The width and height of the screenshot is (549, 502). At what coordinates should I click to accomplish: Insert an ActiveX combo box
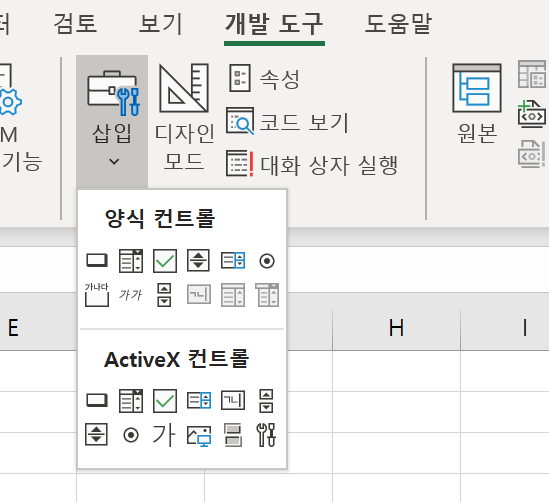pos(131,400)
